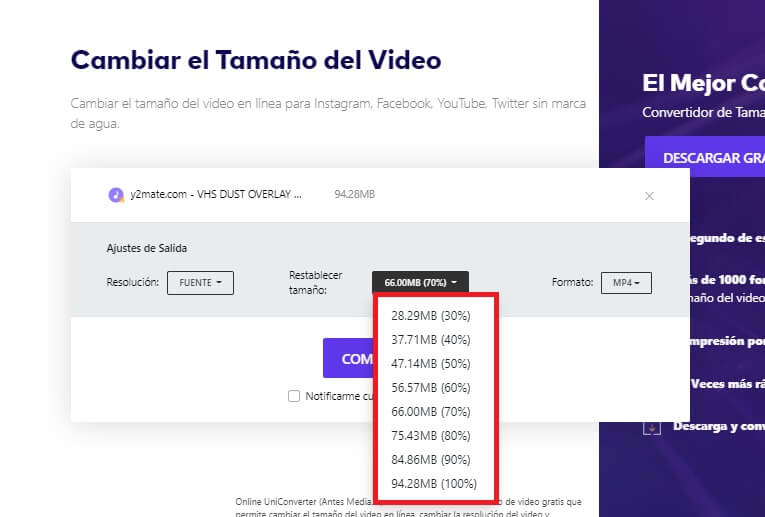
Task: Select 28.29MB (30%) size option
Action: click(431, 316)
